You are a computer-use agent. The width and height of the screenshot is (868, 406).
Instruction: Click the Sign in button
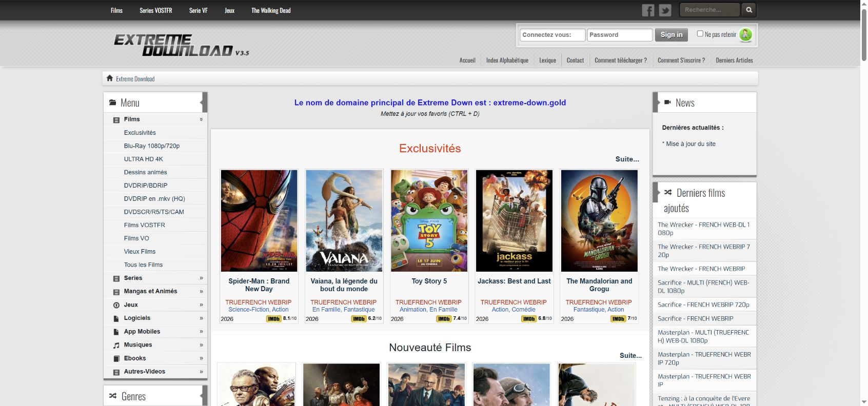[x=672, y=35]
